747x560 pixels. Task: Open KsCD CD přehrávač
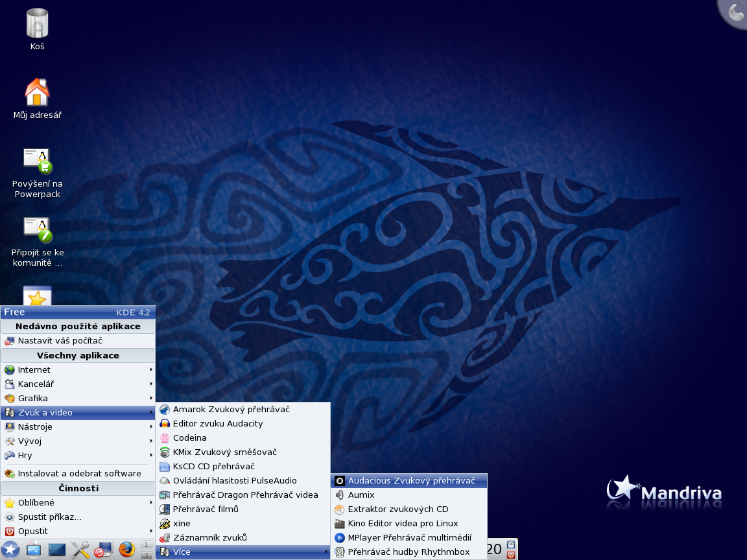click(243, 467)
